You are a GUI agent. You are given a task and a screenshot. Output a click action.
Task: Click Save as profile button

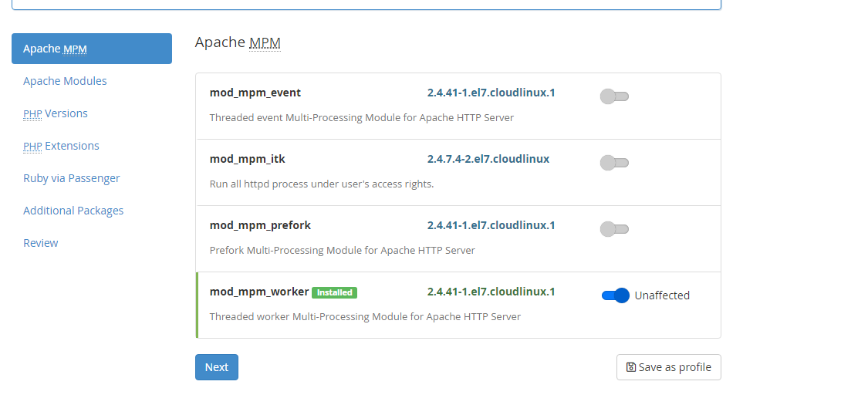(669, 367)
